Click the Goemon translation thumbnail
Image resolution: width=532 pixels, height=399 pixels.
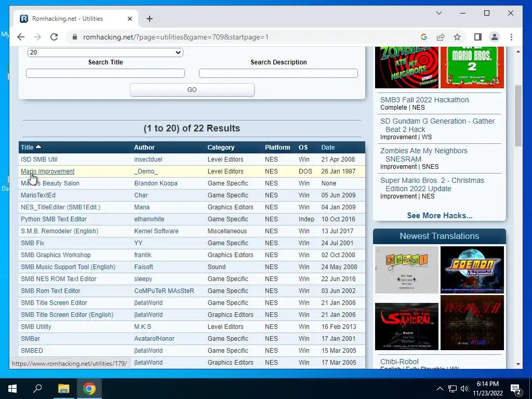[x=472, y=270]
